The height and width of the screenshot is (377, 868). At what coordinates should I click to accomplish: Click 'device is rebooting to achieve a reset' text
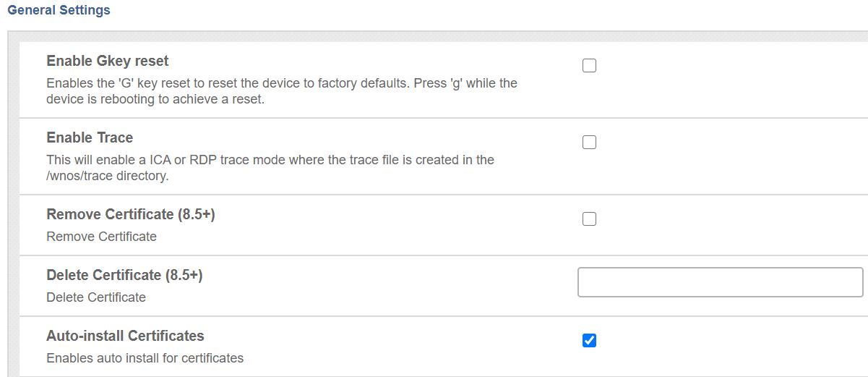click(x=155, y=99)
